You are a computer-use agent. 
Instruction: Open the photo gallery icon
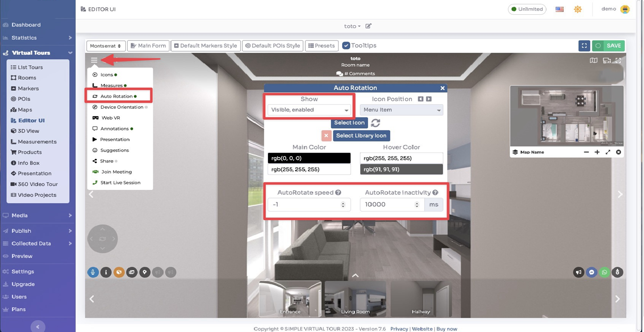(132, 272)
